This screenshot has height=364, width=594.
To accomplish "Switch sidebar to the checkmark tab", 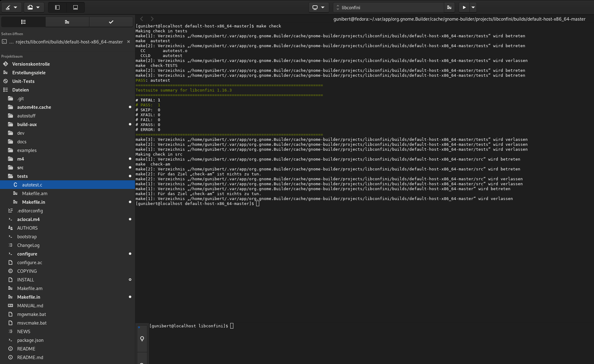I will [111, 22].
